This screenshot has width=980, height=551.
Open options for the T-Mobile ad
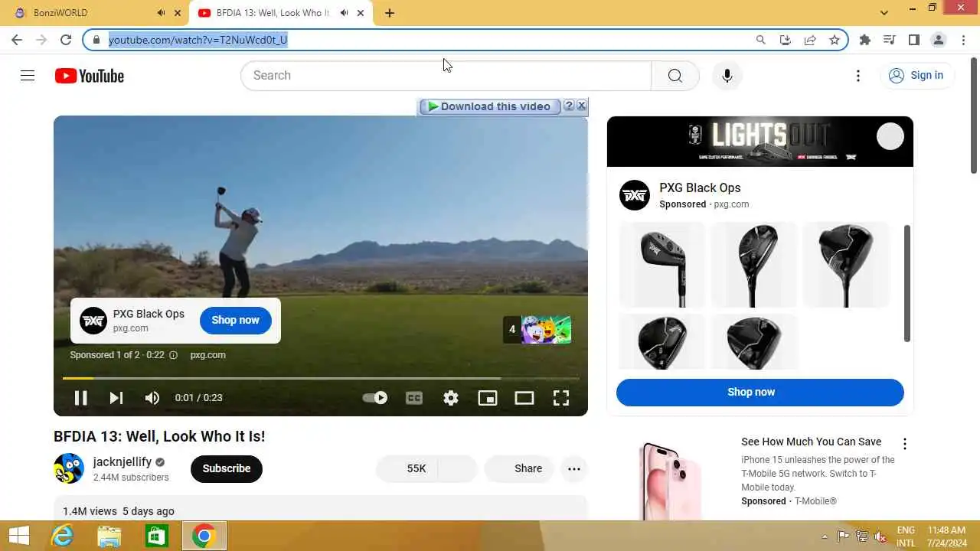(x=905, y=444)
